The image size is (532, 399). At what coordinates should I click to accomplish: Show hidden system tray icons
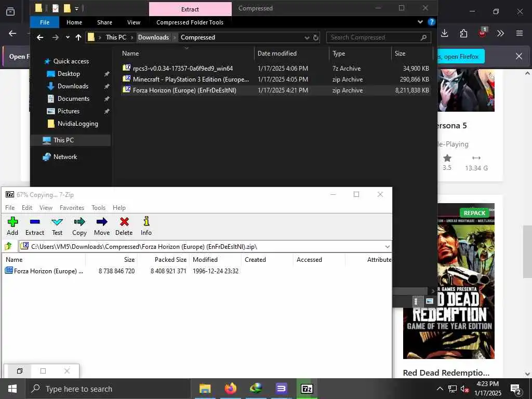tap(440, 389)
